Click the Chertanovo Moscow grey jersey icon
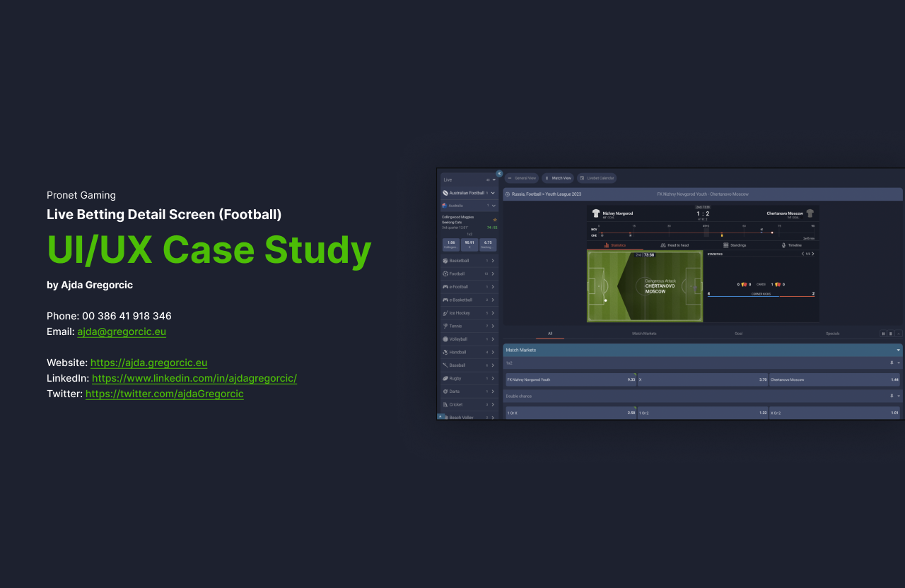The image size is (905, 588). [x=810, y=213]
